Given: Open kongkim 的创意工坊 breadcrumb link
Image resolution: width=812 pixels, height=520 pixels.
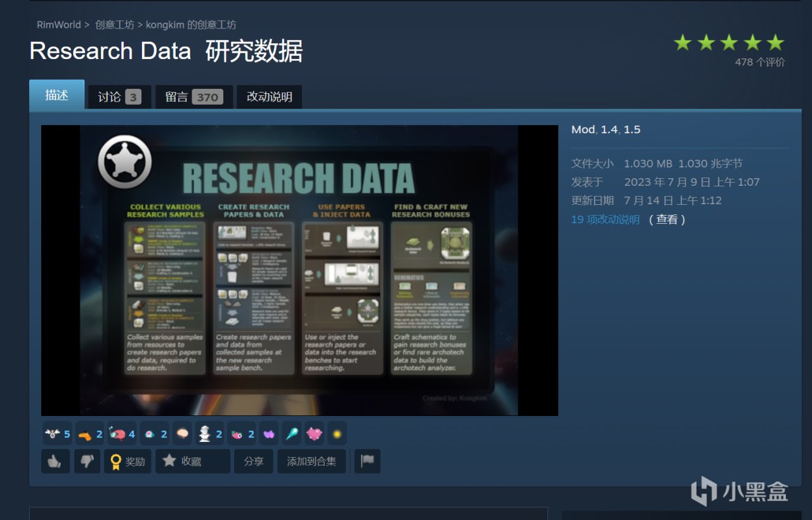Looking at the screenshot, I should click(x=191, y=25).
